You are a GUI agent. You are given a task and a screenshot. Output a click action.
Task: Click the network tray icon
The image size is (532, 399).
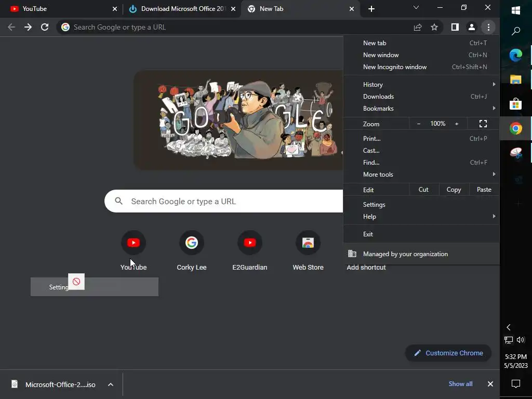[x=509, y=340]
